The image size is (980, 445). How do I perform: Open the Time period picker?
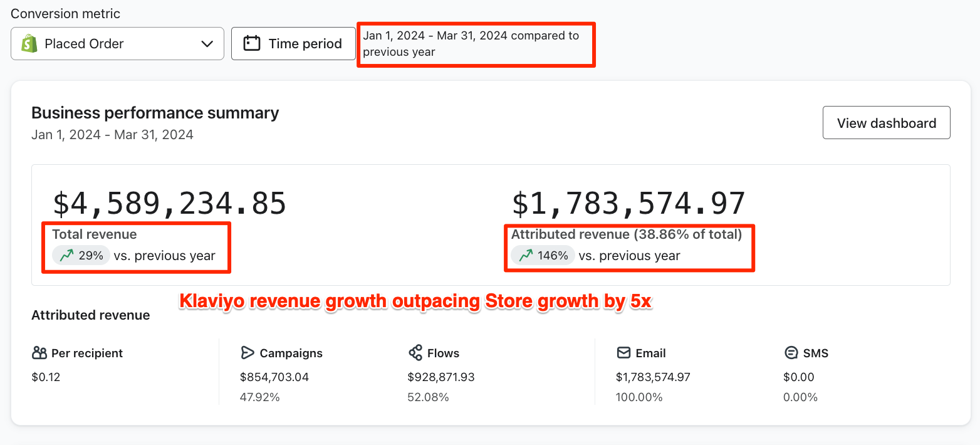pos(293,43)
